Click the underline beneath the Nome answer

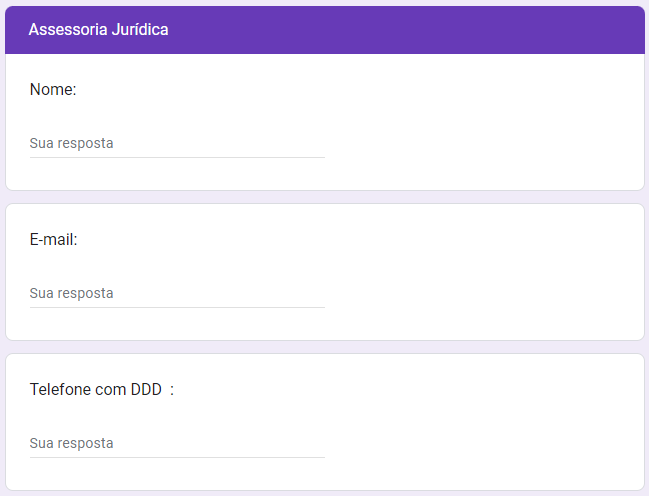click(177, 157)
